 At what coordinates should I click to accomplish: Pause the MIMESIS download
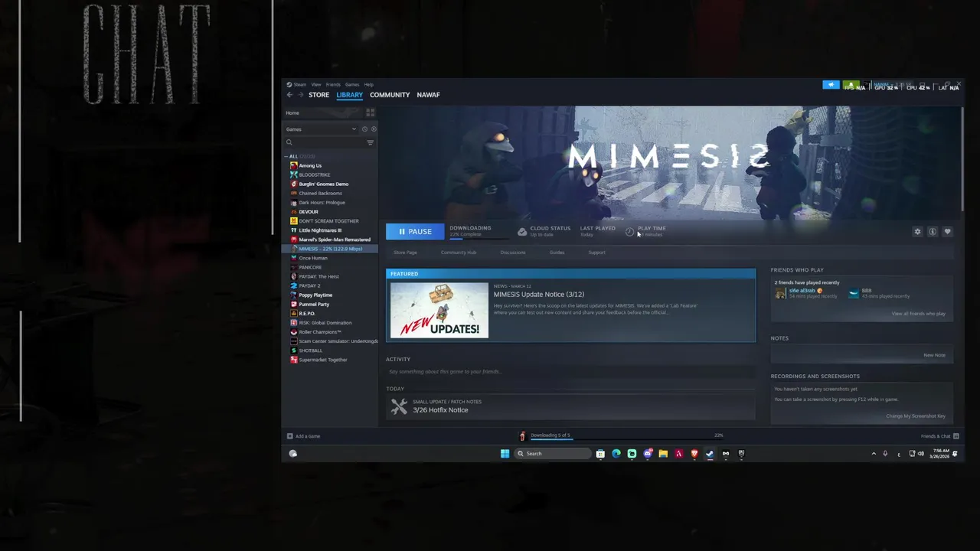(415, 232)
